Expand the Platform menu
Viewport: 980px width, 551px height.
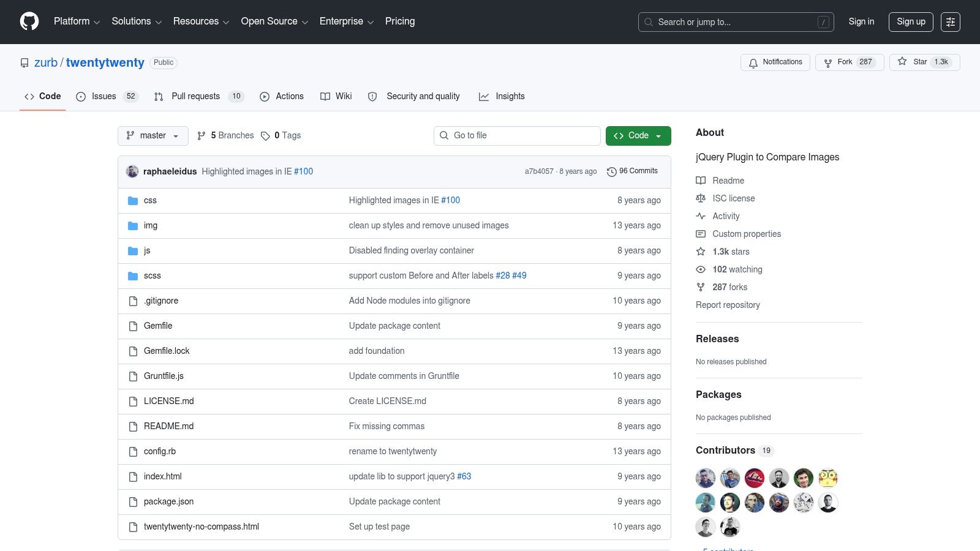tap(77, 21)
